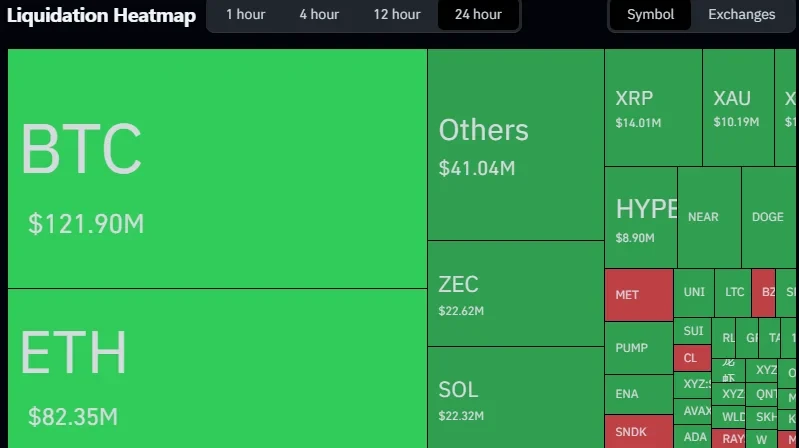Viewport: 799px width, 448px height.
Task: Click the red SNDK tile
Action: click(x=639, y=432)
